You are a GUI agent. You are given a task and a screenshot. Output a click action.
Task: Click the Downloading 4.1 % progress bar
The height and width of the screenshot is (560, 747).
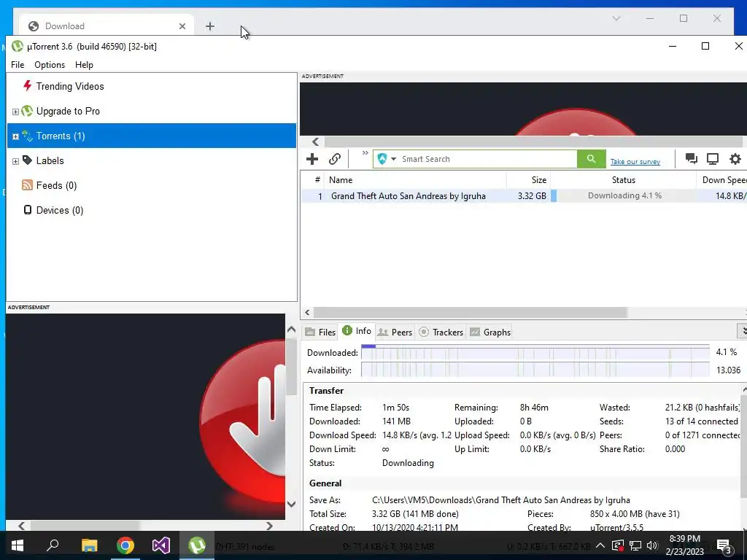coord(624,195)
